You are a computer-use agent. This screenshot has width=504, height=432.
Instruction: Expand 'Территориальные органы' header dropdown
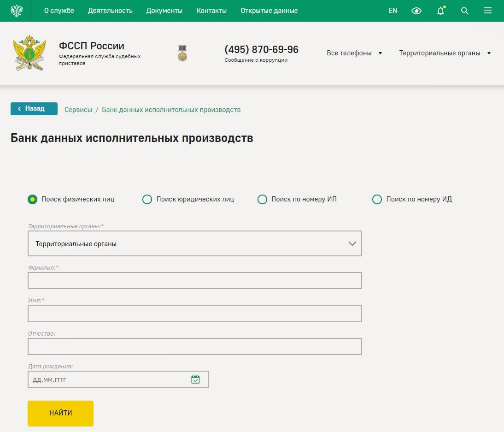tap(445, 53)
